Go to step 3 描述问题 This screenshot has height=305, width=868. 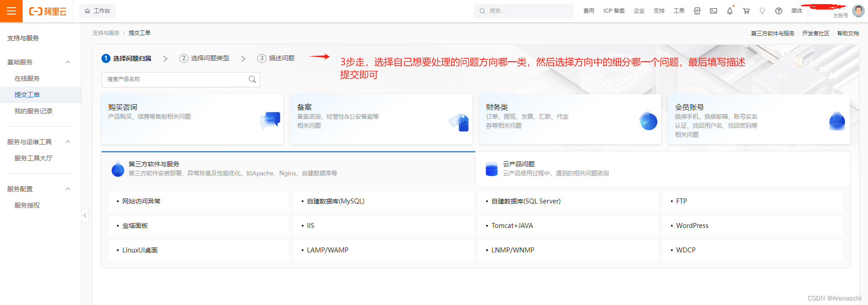pyautogui.click(x=276, y=58)
